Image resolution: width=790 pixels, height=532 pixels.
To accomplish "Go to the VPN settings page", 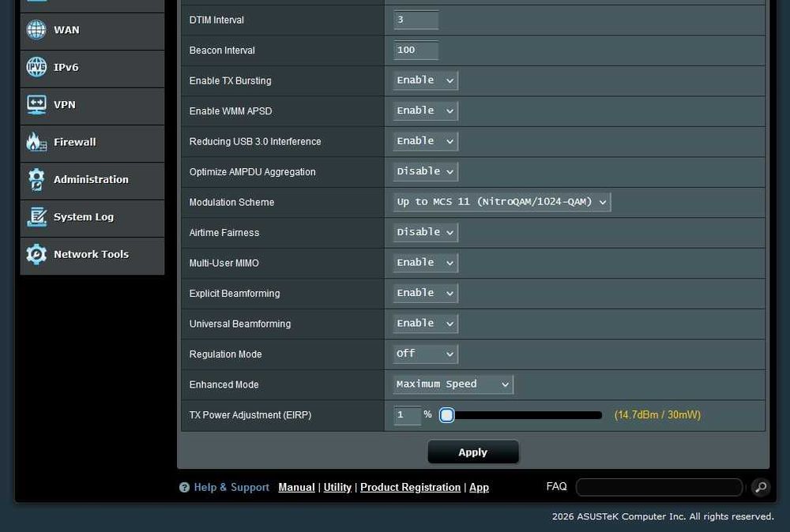I will click(92, 107).
